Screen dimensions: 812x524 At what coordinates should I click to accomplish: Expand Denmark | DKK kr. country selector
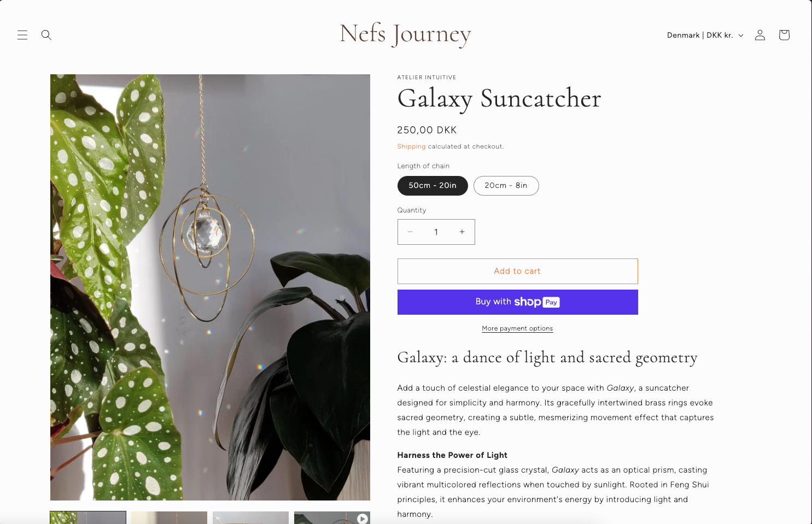click(x=705, y=35)
